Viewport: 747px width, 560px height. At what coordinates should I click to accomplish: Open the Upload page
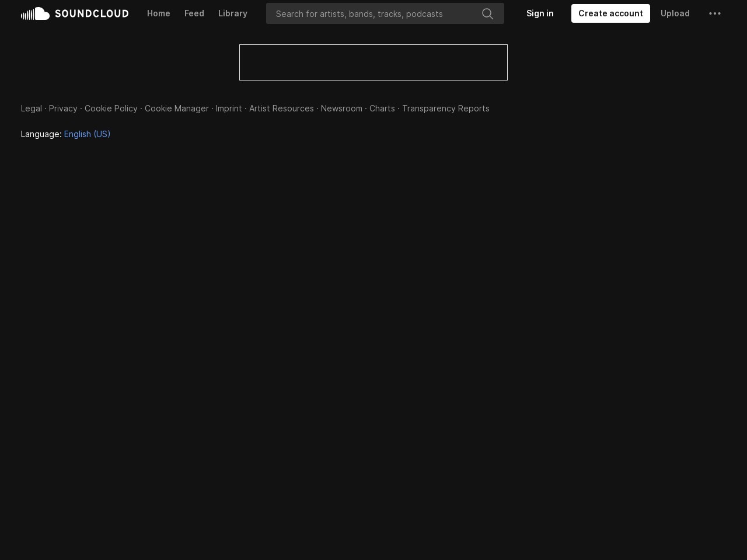tap(675, 13)
